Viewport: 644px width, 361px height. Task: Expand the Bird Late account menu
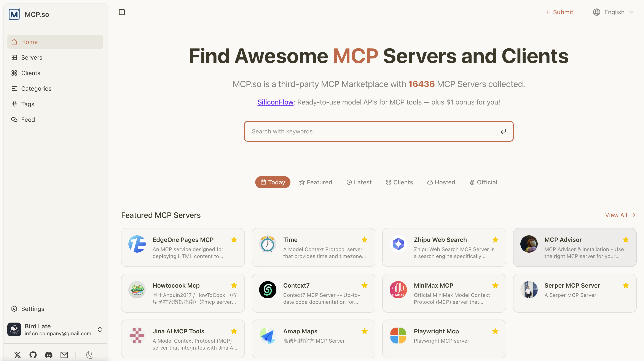(x=100, y=329)
